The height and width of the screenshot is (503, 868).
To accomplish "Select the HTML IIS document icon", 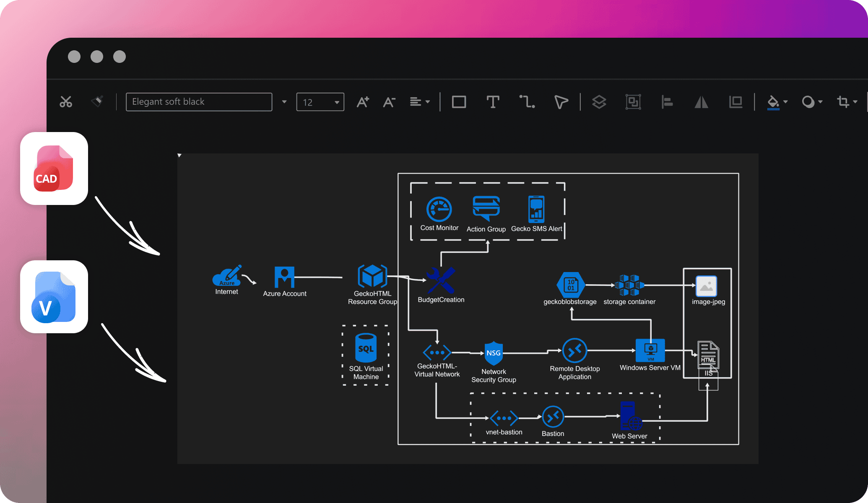I will click(708, 355).
